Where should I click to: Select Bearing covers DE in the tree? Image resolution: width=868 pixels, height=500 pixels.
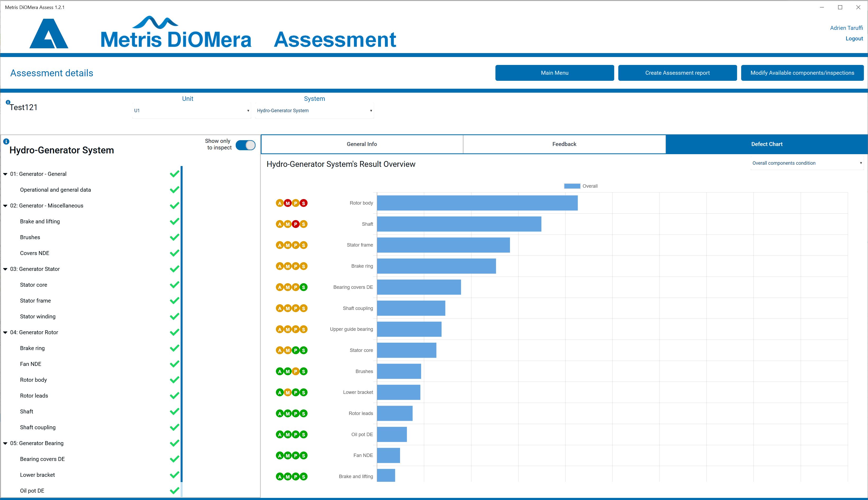click(x=42, y=459)
